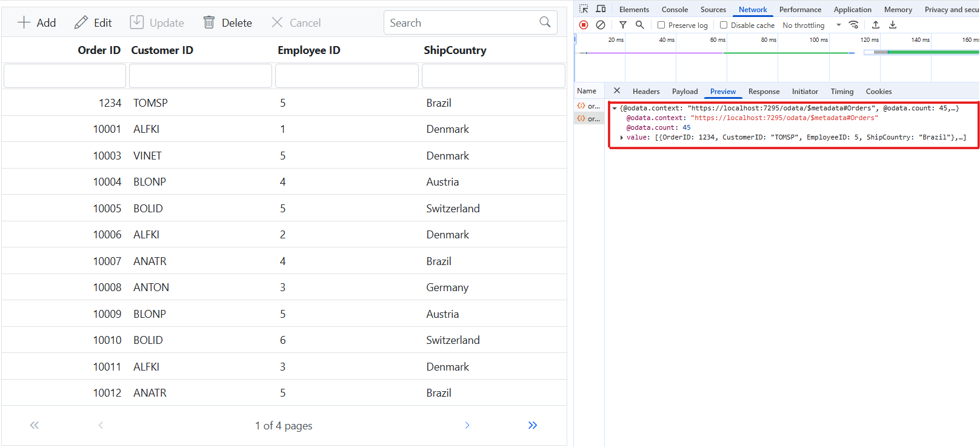
Task: Open the Headers tab of the request
Action: click(646, 92)
